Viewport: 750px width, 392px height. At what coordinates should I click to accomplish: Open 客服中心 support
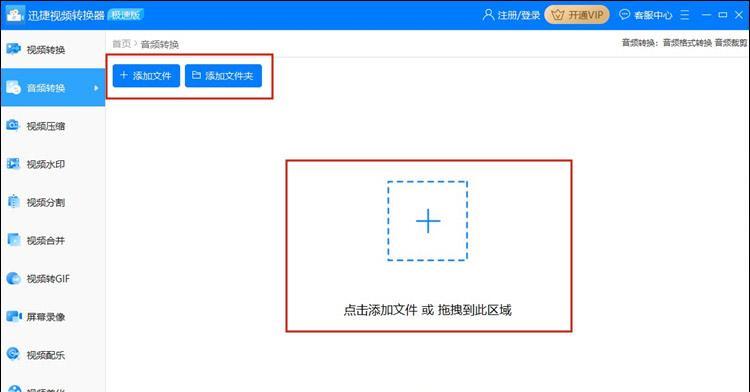pos(646,15)
